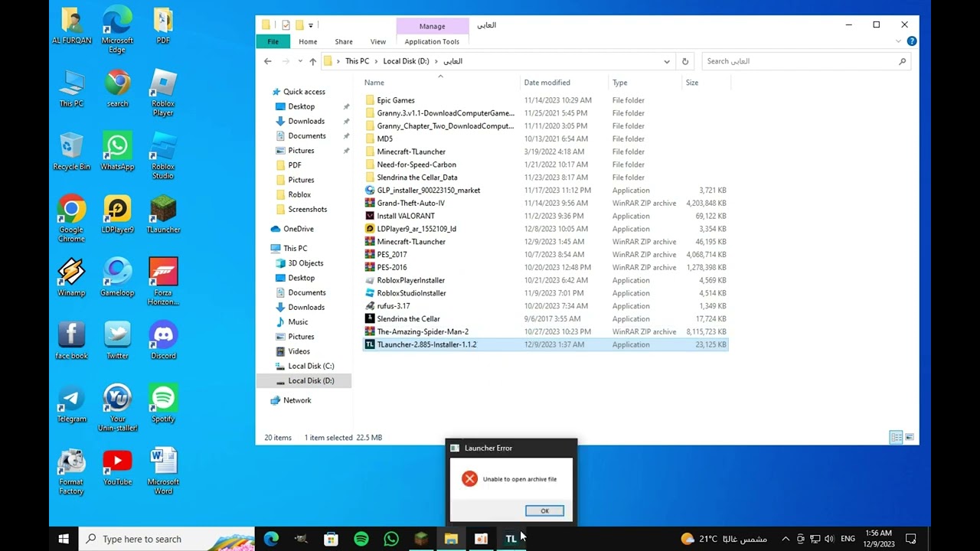Switch to the View ribbon tab
The image size is (980, 551).
(x=378, y=41)
